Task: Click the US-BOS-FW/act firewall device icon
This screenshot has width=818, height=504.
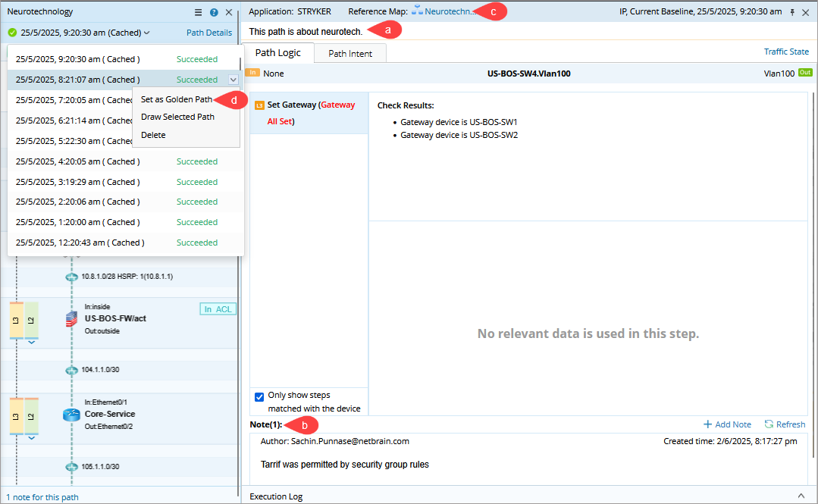Action: tap(72, 319)
